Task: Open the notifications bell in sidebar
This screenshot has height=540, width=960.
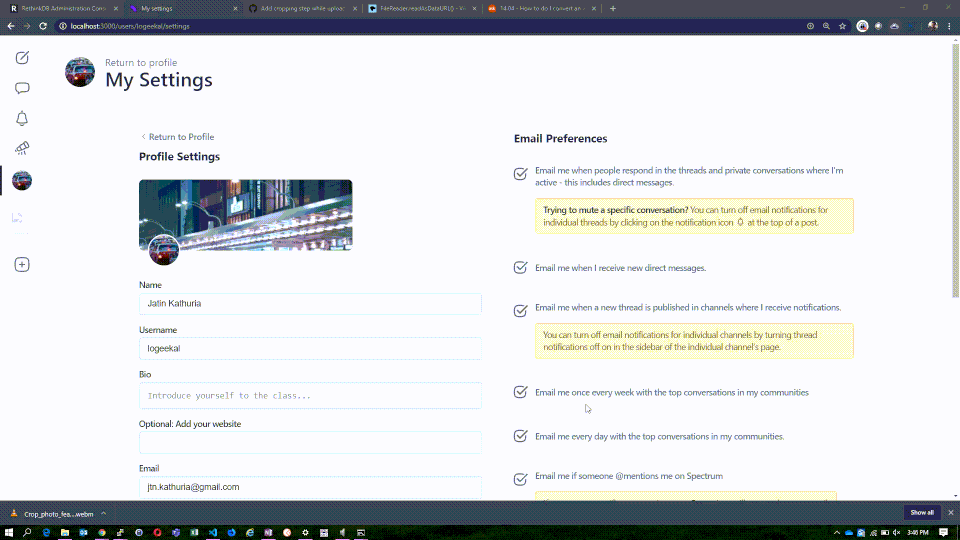Action: point(22,118)
